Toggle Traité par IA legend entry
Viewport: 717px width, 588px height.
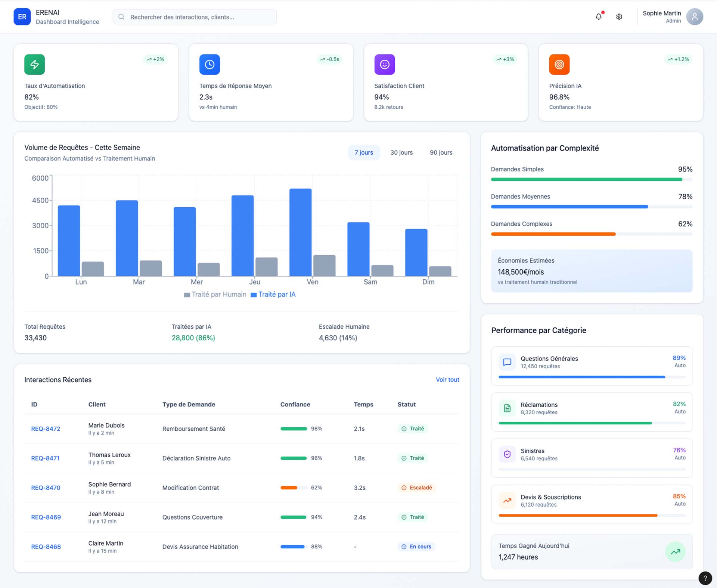coord(273,294)
